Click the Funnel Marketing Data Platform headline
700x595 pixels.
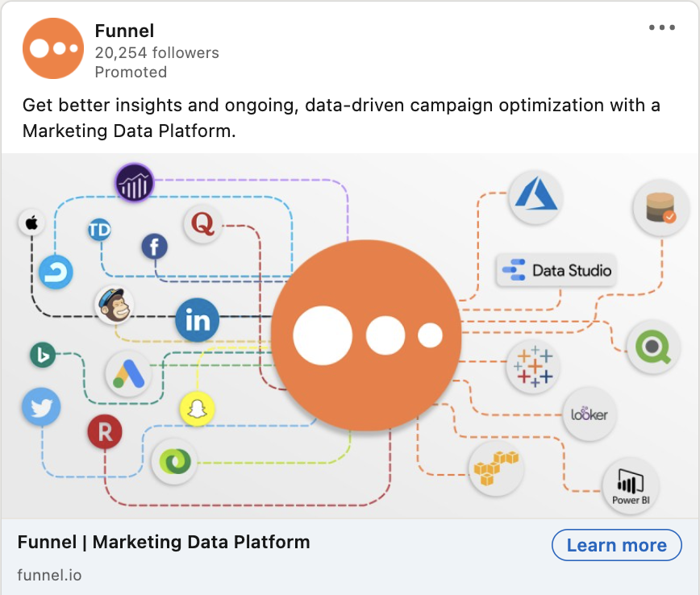coord(164,542)
